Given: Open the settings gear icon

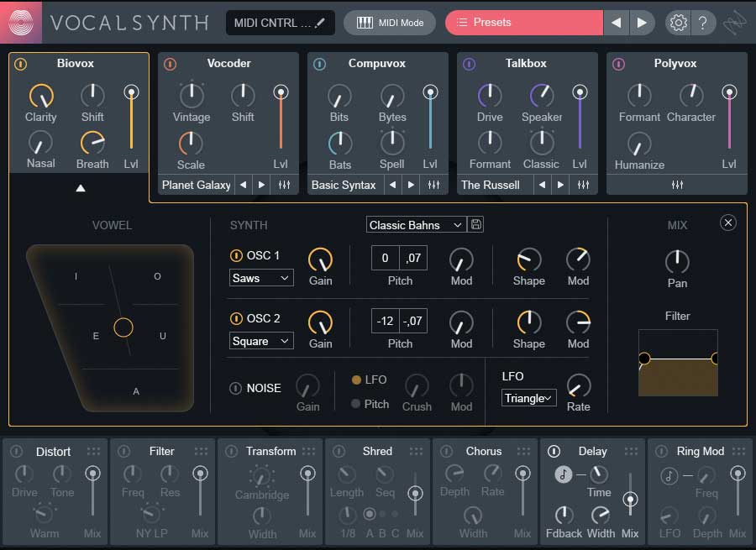Looking at the screenshot, I should pyautogui.click(x=678, y=23).
